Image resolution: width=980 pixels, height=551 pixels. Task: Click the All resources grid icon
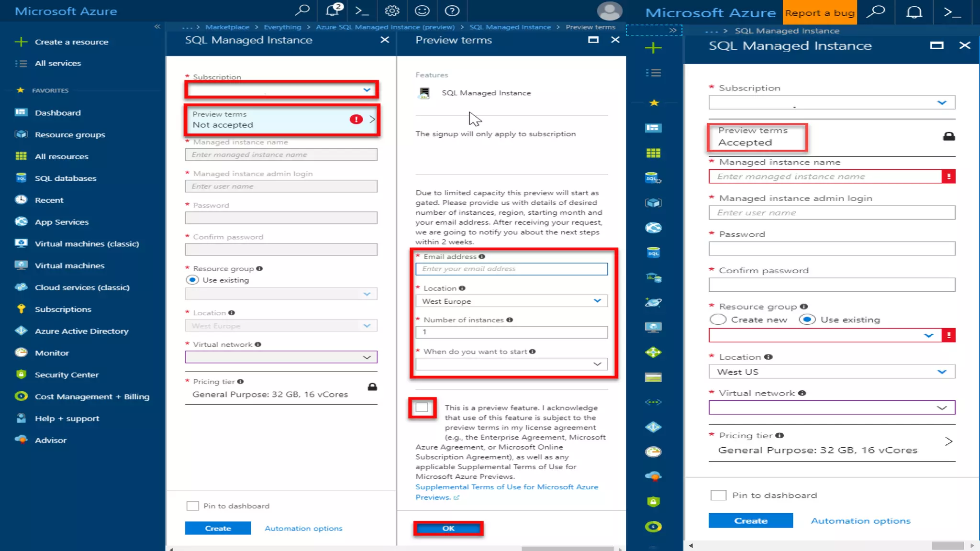click(21, 156)
